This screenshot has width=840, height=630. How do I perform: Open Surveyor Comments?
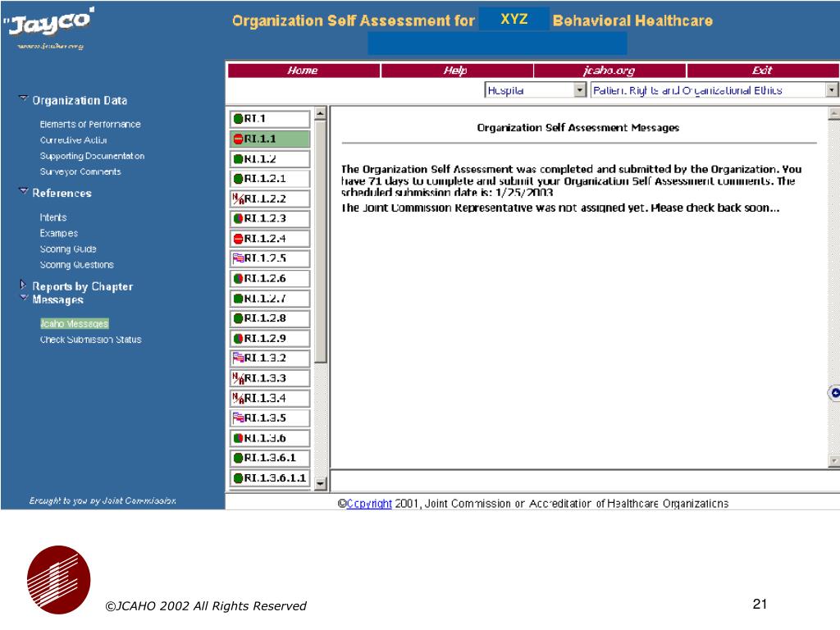coord(80,172)
